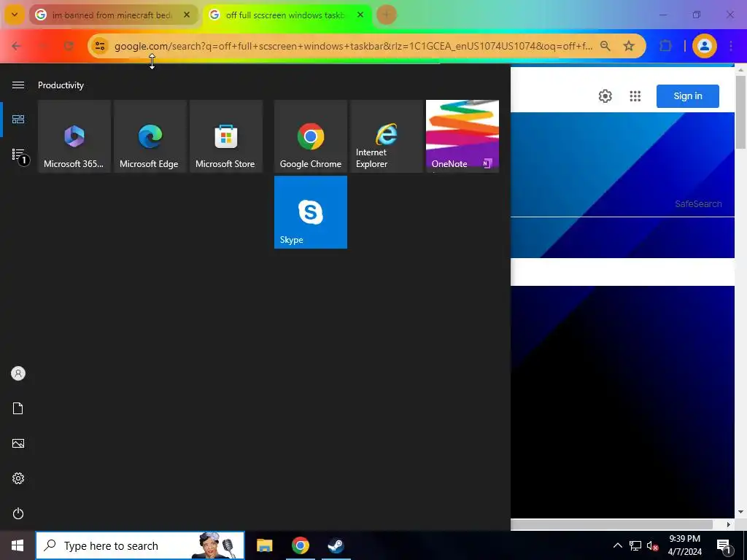Click the horizontal scrollbar right arrow
The height and width of the screenshot is (560, 747).
pyautogui.click(x=729, y=524)
